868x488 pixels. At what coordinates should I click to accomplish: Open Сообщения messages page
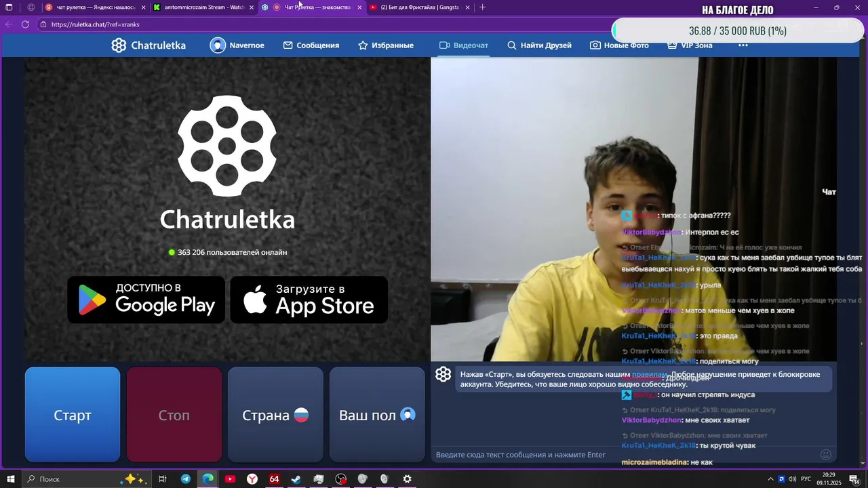(311, 45)
